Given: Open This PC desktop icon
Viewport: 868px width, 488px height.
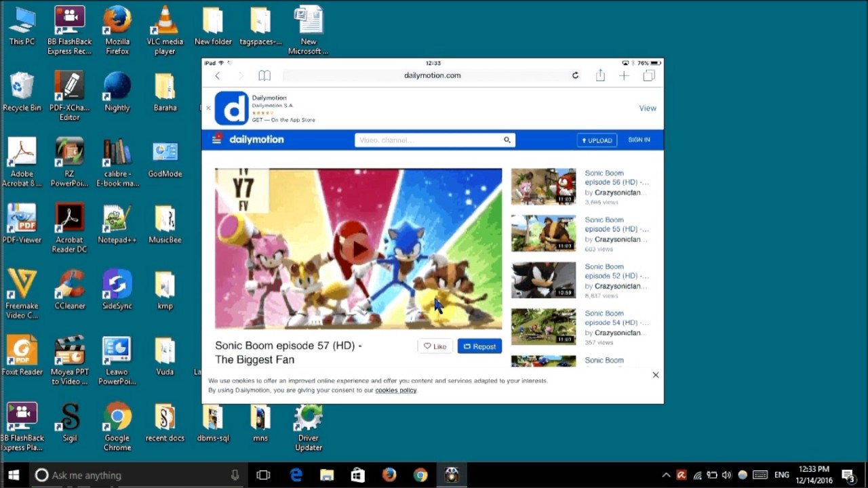Looking at the screenshot, I should pos(22,26).
